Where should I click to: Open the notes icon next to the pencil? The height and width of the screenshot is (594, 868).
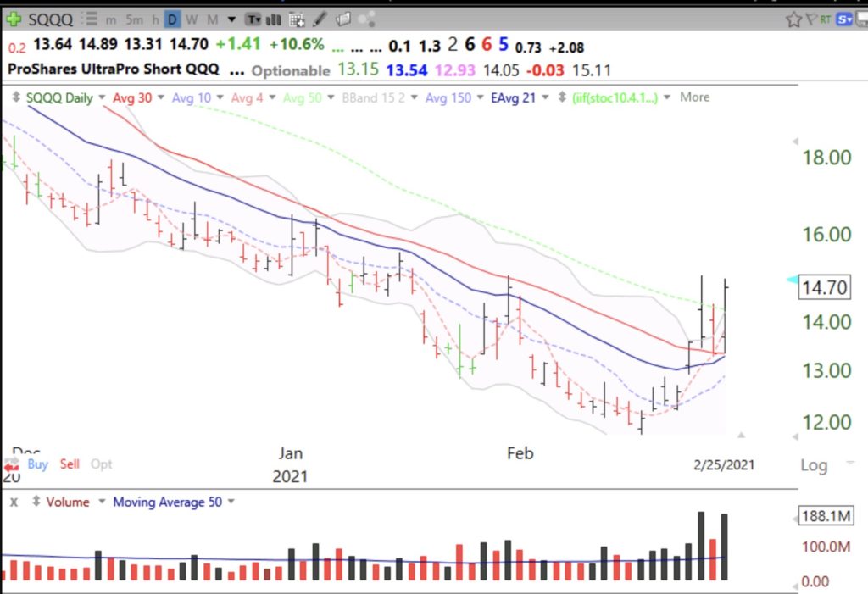[343, 19]
